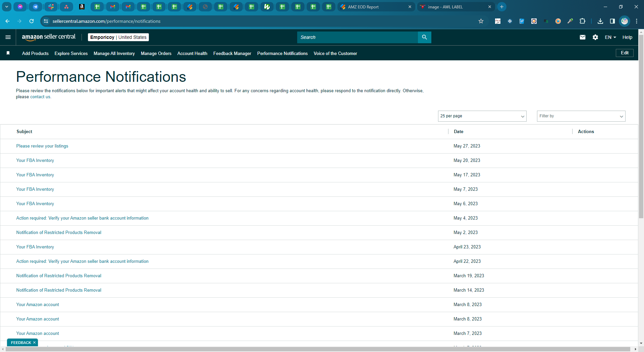Click the Amazon Seller Central logo
The image size is (644, 352).
49,37
